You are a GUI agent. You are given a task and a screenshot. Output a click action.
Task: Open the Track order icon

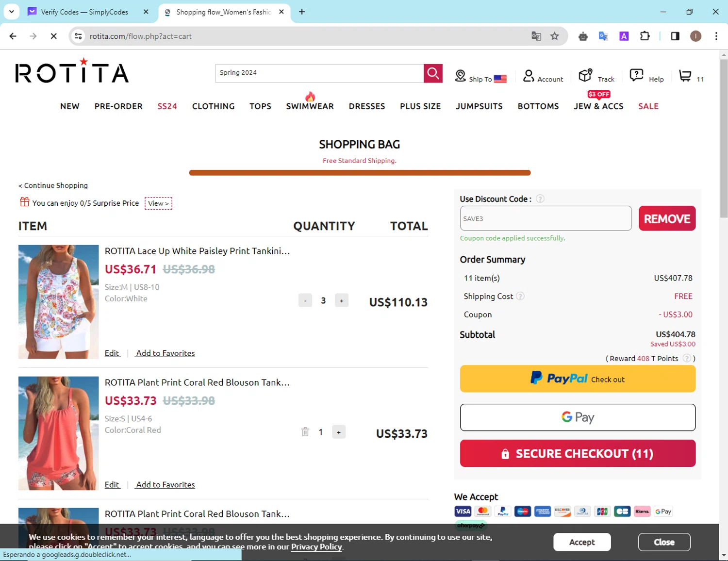[x=586, y=75]
